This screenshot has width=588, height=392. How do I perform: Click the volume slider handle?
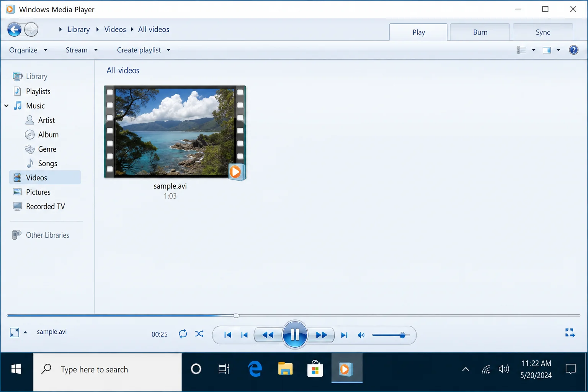coord(402,335)
